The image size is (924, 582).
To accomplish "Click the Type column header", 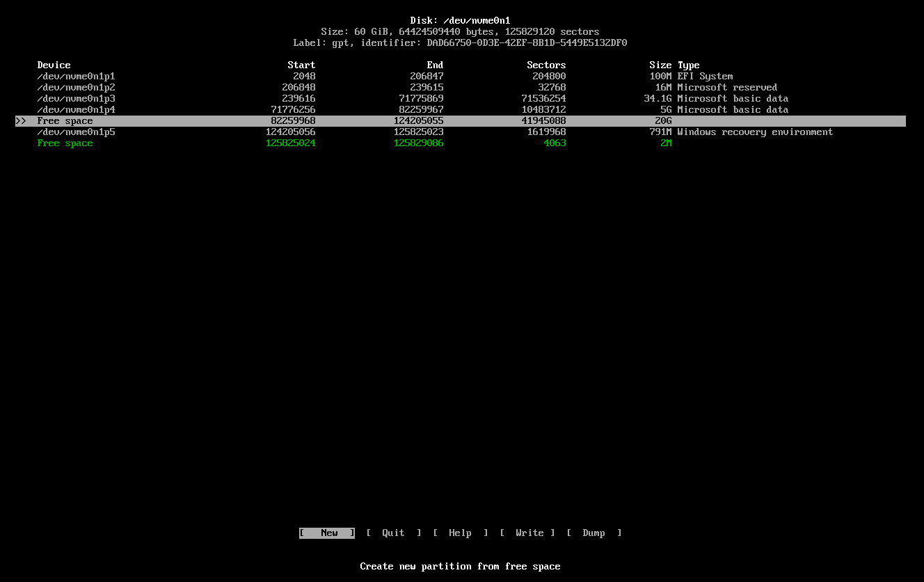I will (x=689, y=65).
